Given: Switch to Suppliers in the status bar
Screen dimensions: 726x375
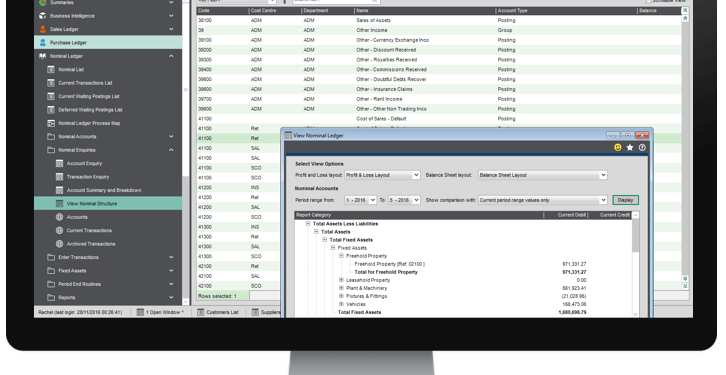Looking at the screenshot, I should (266, 312).
